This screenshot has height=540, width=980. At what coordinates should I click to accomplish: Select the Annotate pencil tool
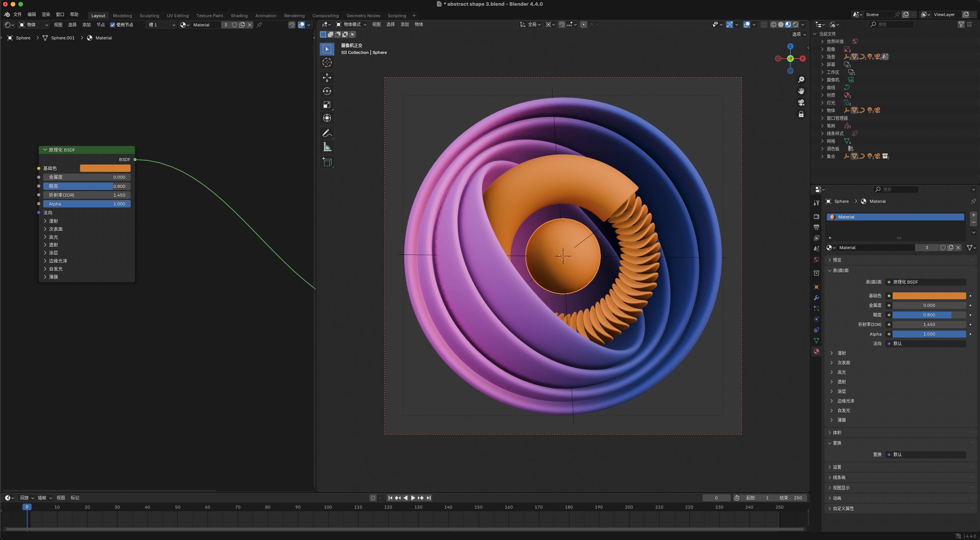point(327,133)
